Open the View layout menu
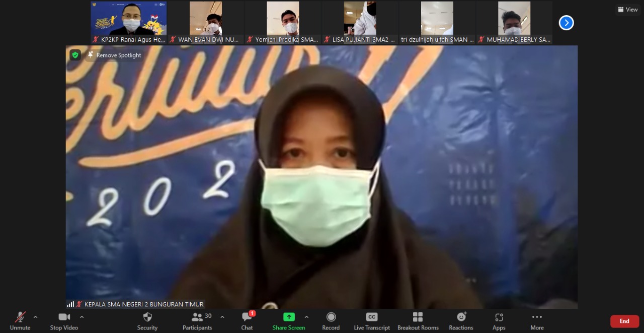The height and width of the screenshot is (333, 644). (628, 10)
